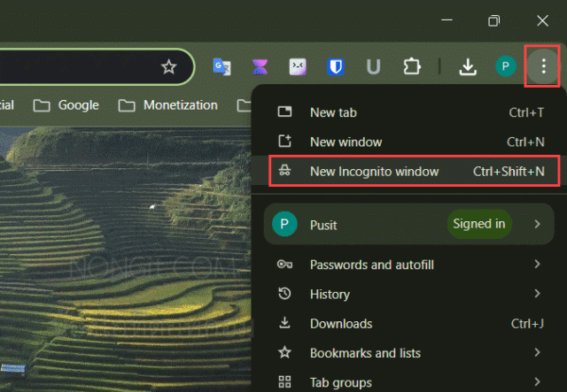Click the Pusit avatar in menu

pyautogui.click(x=284, y=224)
